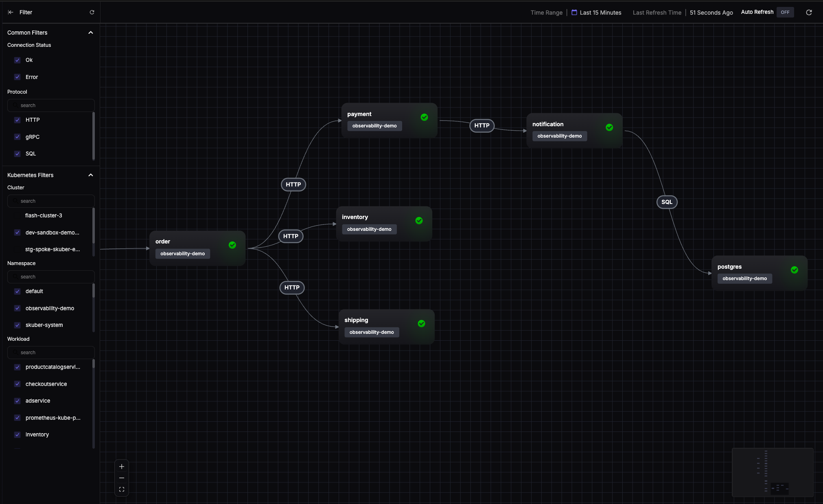Click the Namespace search field
The height and width of the screenshot is (504, 823).
[51, 276]
